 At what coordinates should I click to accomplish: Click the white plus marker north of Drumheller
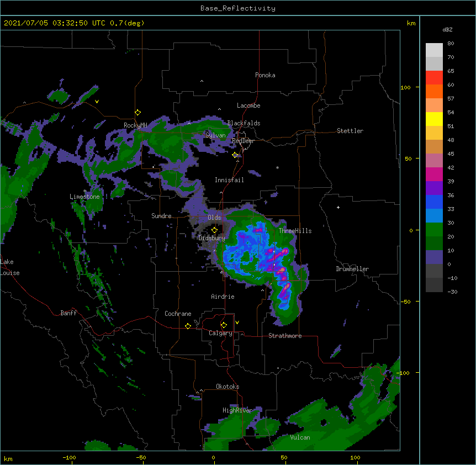[338, 207]
